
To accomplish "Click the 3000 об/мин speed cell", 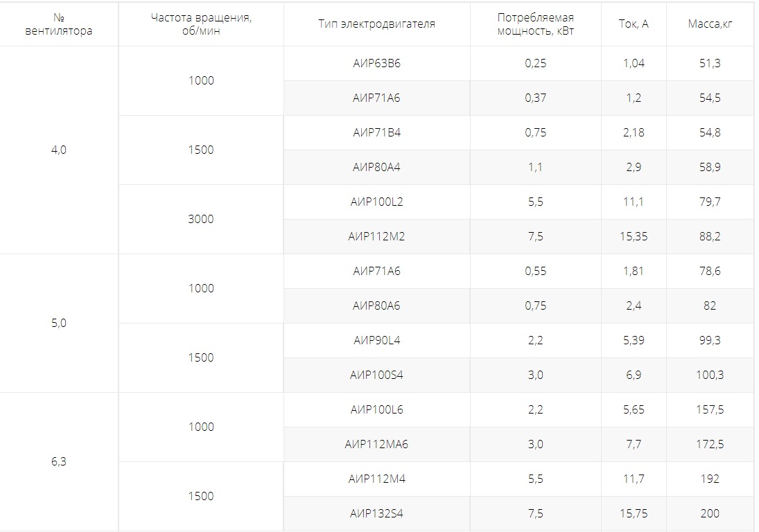I will tap(201, 219).
